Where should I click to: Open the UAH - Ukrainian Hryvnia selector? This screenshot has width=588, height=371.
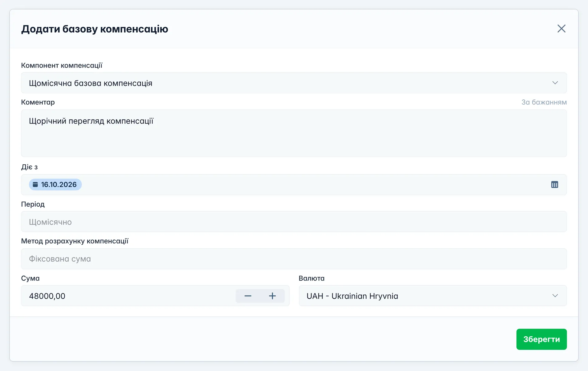click(433, 296)
